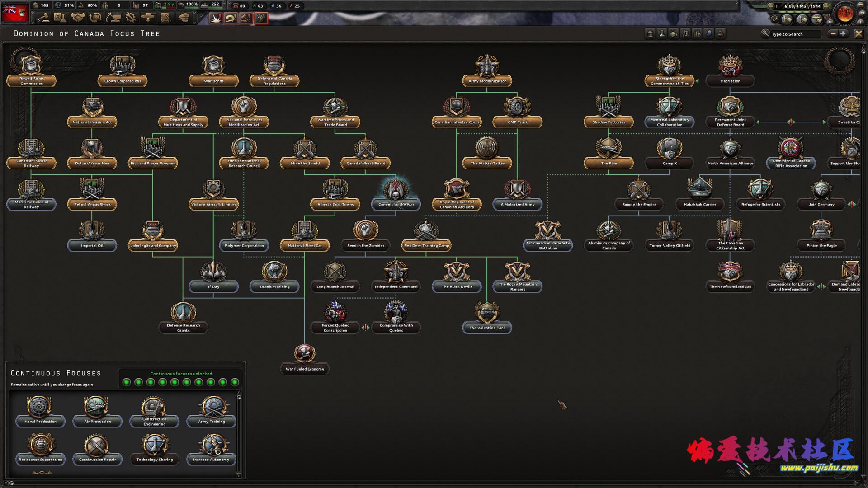Click the horizontal scrollbar right arrow

click(x=856, y=483)
